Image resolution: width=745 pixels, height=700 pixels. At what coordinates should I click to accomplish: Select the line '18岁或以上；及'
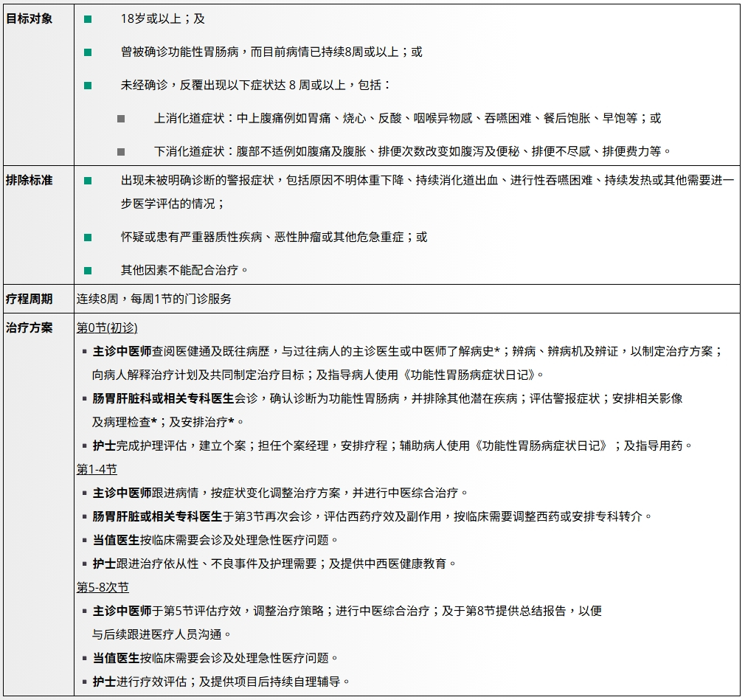click(163, 19)
